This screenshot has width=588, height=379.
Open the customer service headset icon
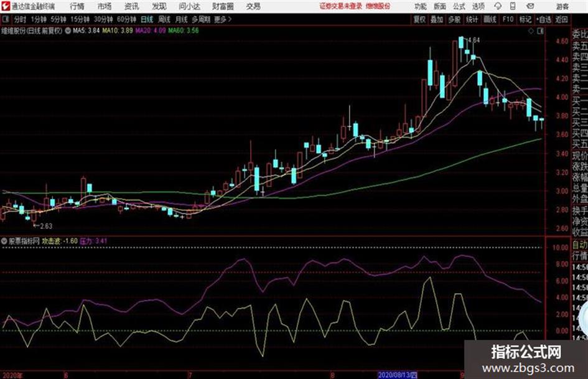pos(498,6)
